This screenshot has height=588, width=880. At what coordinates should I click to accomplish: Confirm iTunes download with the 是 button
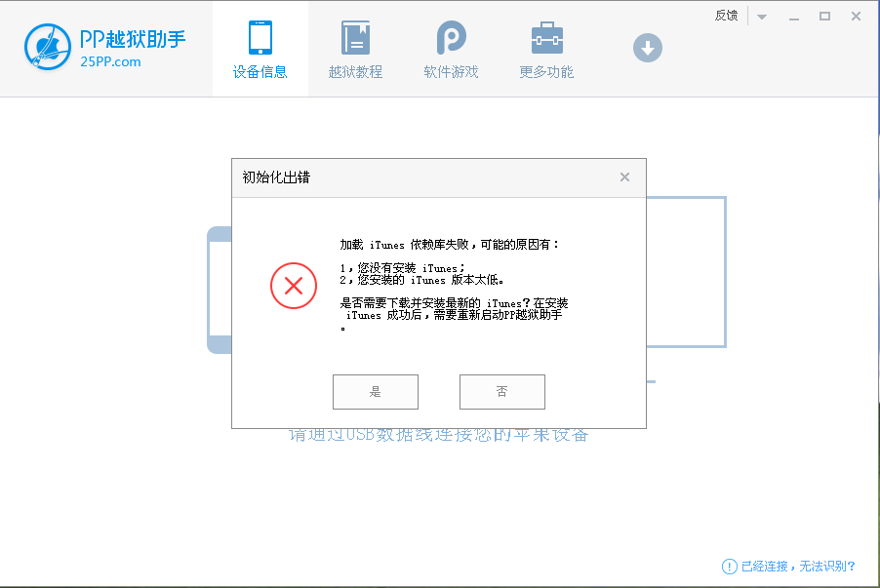[x=375, y=391]
